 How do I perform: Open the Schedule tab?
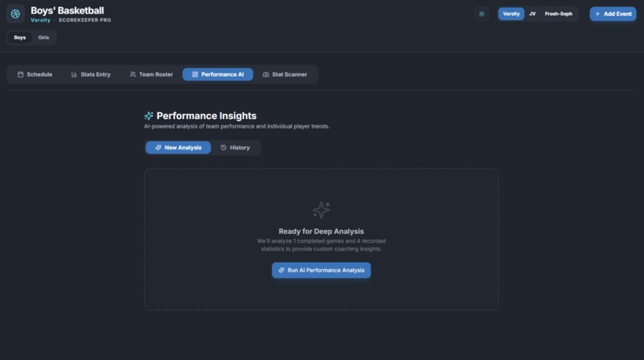point(35,74)
